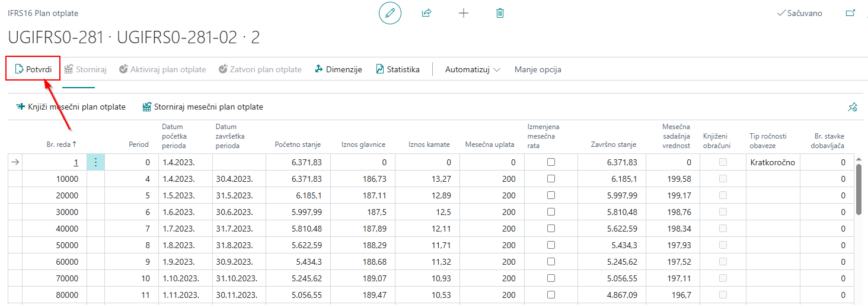Image resolution: width=868 pixels, height=305 pixels.
Task: Toggle Izmenjena mesečna rata checkbox in row 80000
Action: [551, 295]
